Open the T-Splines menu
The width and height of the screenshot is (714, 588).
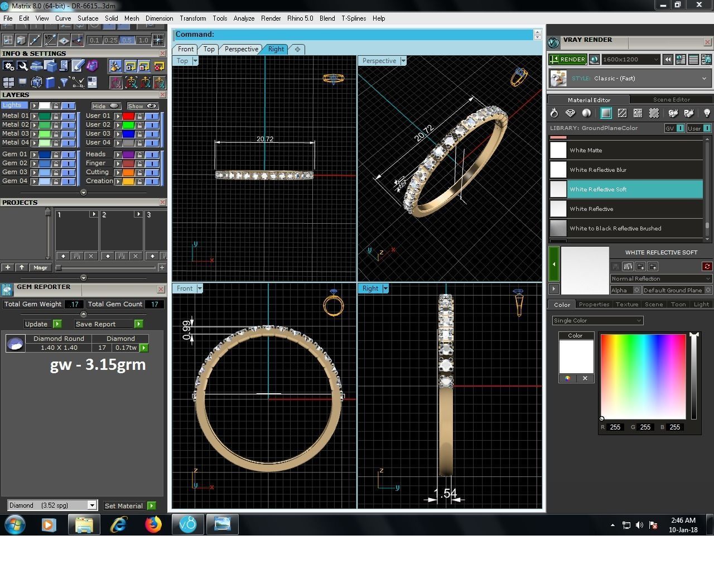[x=354, y=18]
